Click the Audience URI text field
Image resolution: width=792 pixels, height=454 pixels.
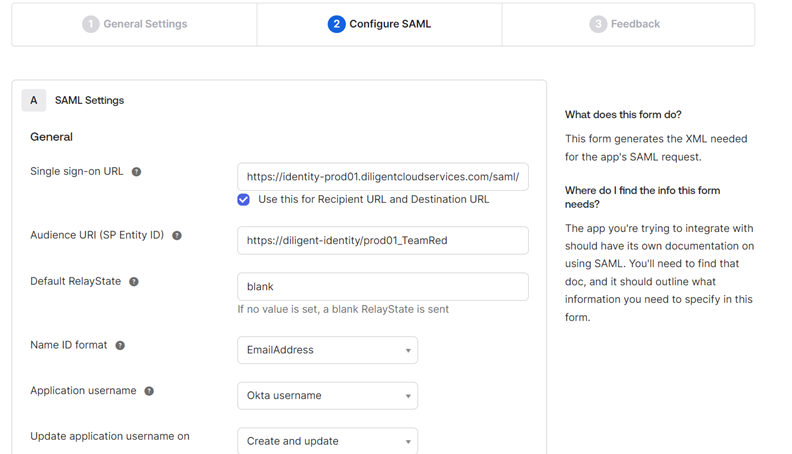point(382,241)
